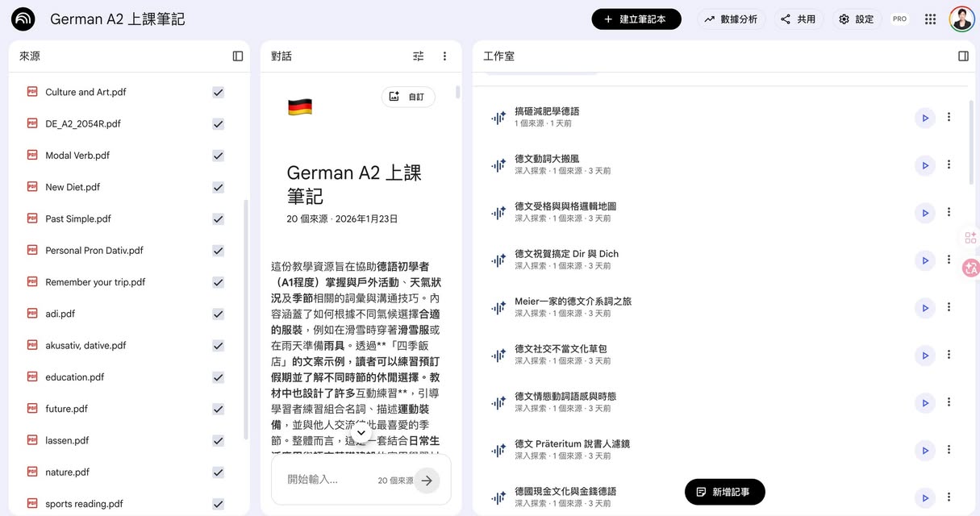Play the Meier一家的德文介系詞之旅 audio
Viewport: 980px width, 516px height.
point(925,308)
